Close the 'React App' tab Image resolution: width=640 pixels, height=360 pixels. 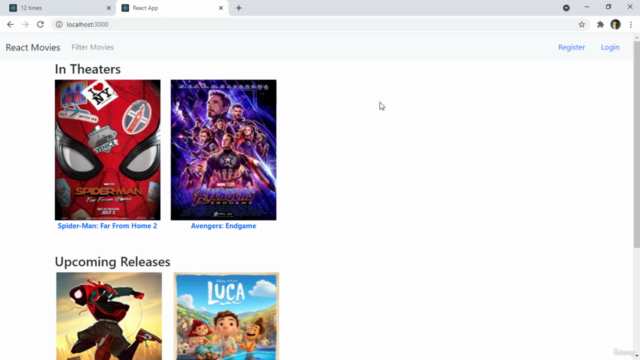click(x=221, y=8)
